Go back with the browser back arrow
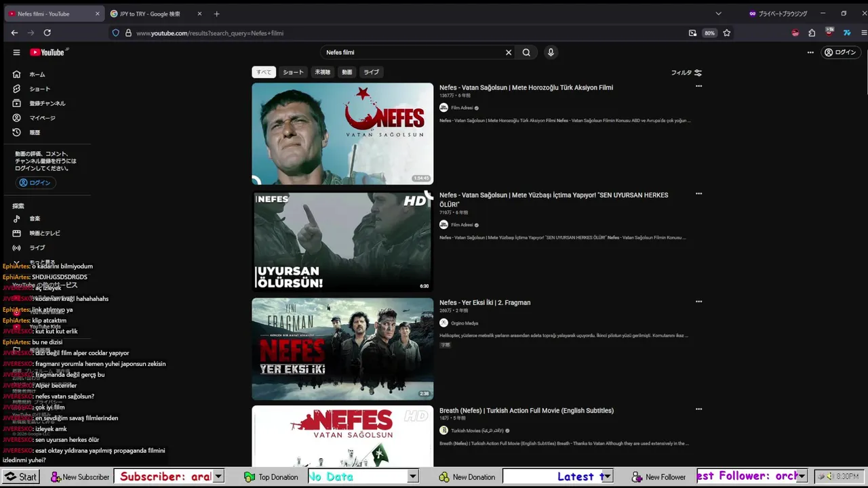Viewport: 868px width, 488px height. click(x=14, y=33)
